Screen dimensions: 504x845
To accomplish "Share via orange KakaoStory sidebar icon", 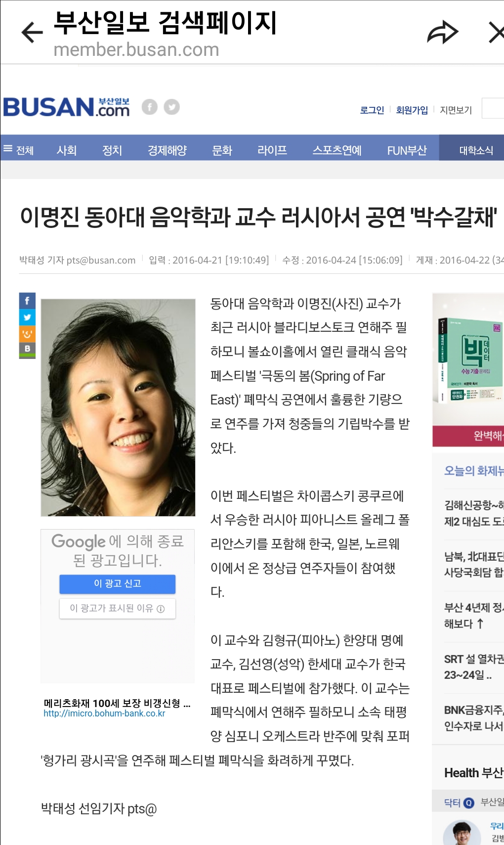I will point(27,333).
